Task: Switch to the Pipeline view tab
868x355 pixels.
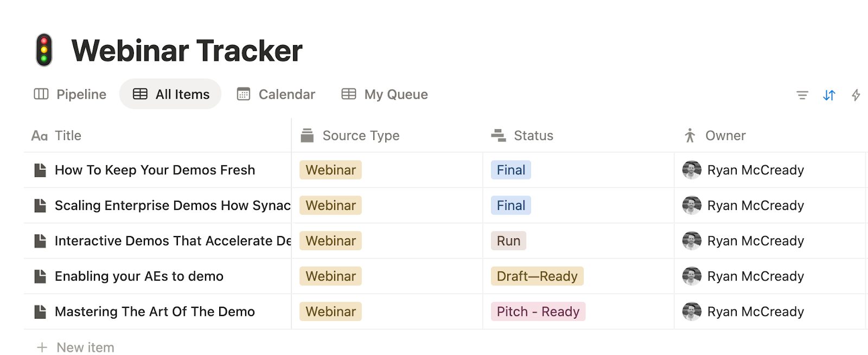Action: 70,94
